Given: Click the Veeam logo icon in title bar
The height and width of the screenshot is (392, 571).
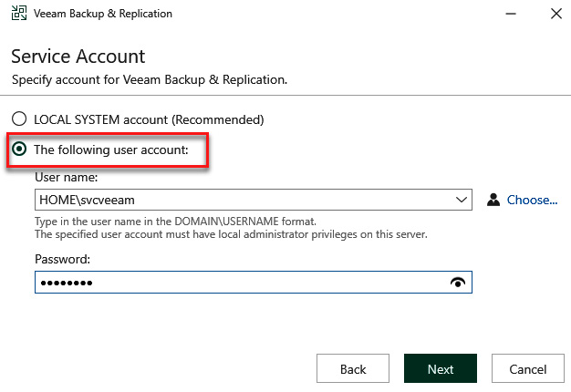Looking at the screenshot, I should (x=19, y=13).
